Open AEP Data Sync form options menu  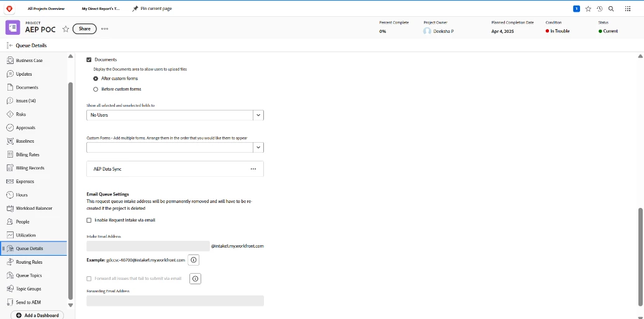(253, 169)
